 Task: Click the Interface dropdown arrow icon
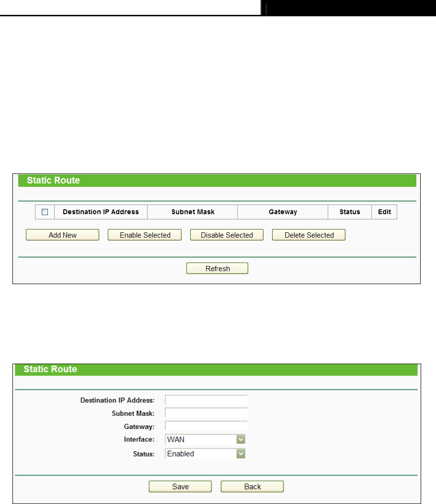tap(241, 439)
